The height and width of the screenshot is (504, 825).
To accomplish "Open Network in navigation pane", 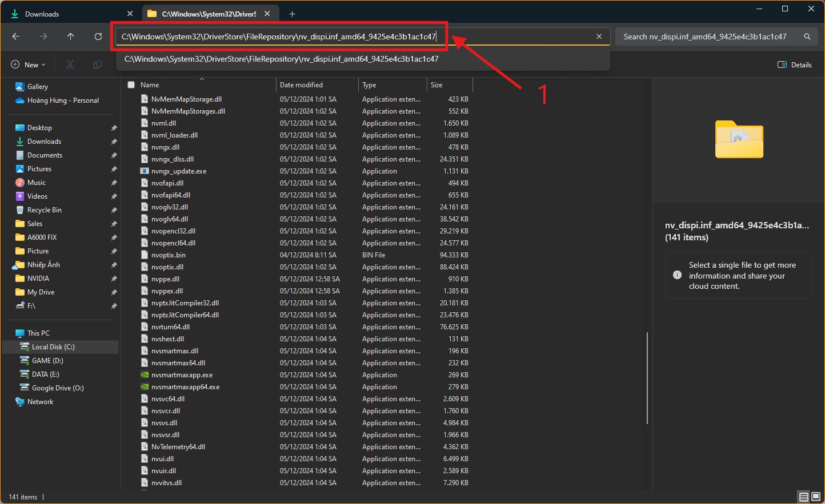I will point(40,402).
